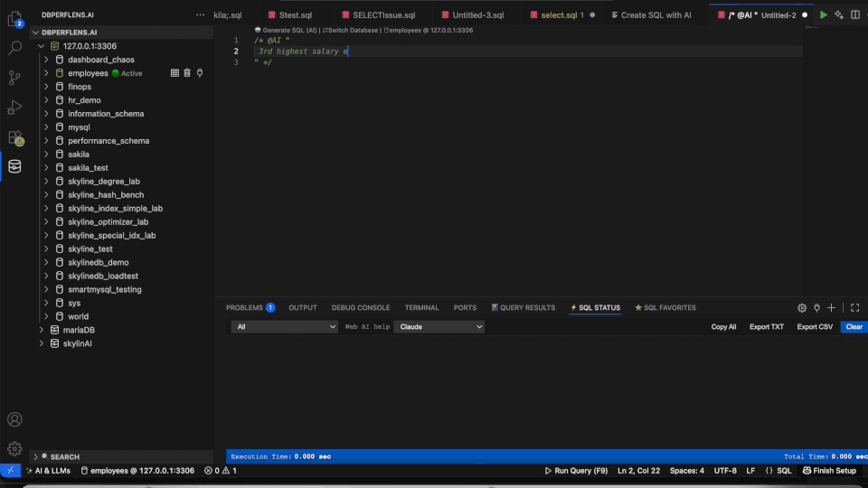Open the Manage settings gear

pyautogui.click(x=15, y=449)
